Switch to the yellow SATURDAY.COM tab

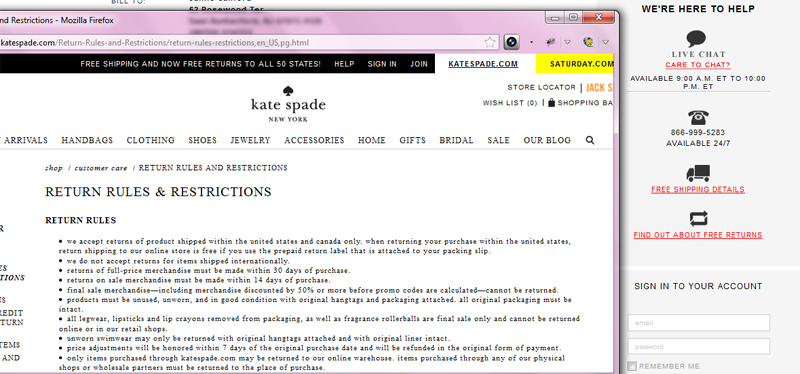click(574, 64)
